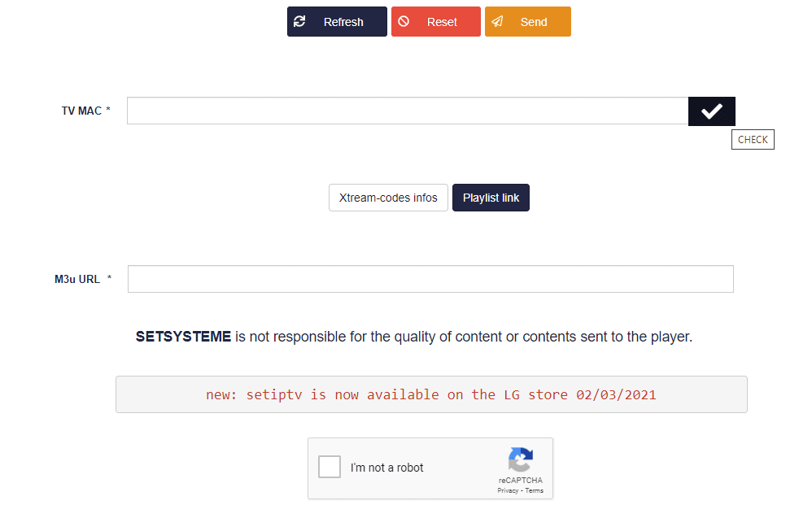Click the reCAPTCHA logo

(521, 459)
